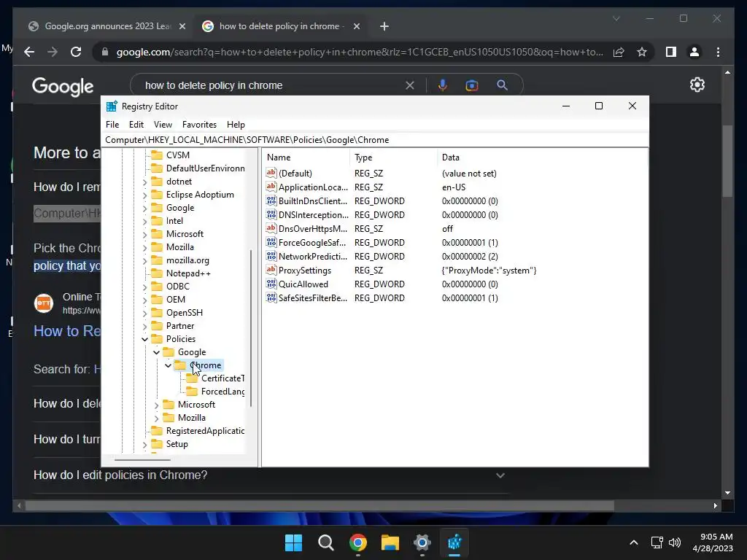Close the Google.org announces tab
Screen dimensions: 747x560
182,26
